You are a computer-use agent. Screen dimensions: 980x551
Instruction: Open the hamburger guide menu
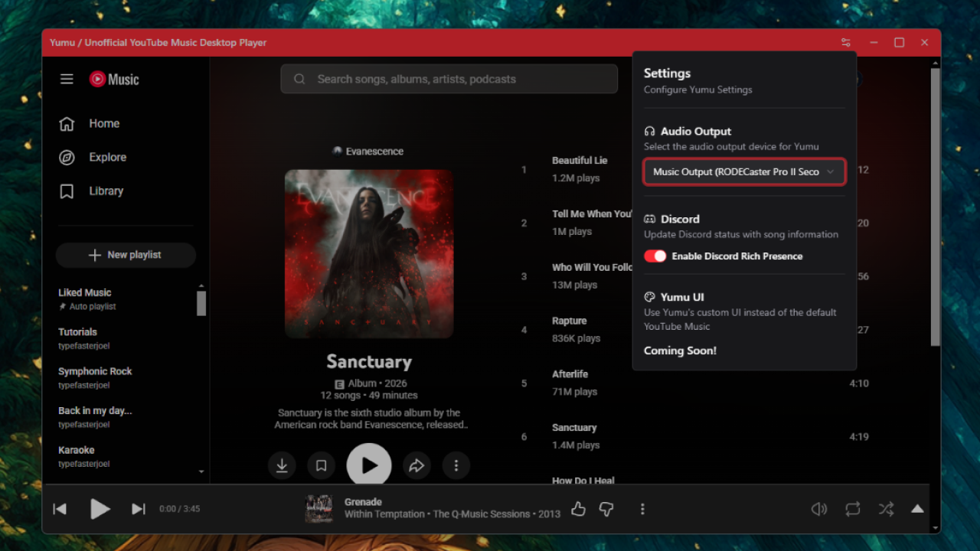coord(67,79)
